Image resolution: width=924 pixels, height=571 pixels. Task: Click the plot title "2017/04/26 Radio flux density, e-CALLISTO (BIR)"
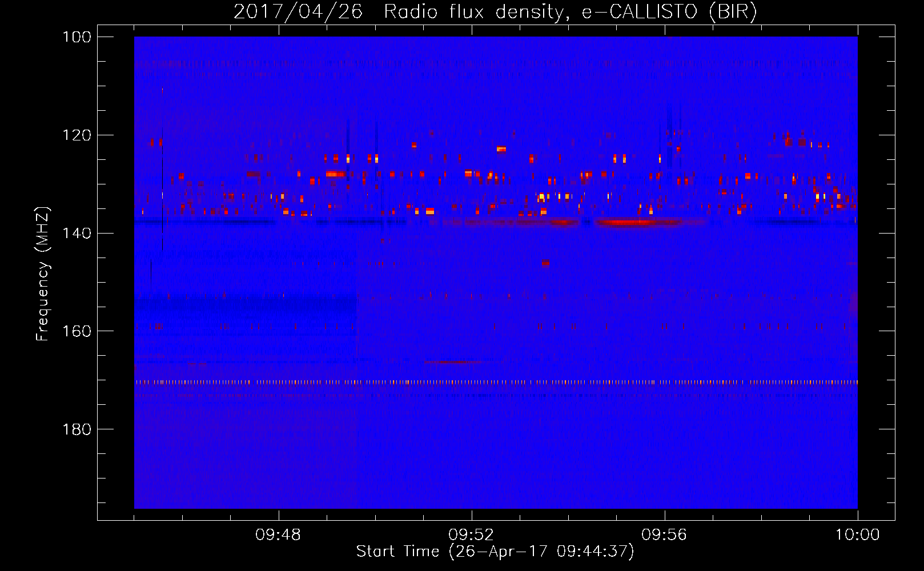pos(495,11)
